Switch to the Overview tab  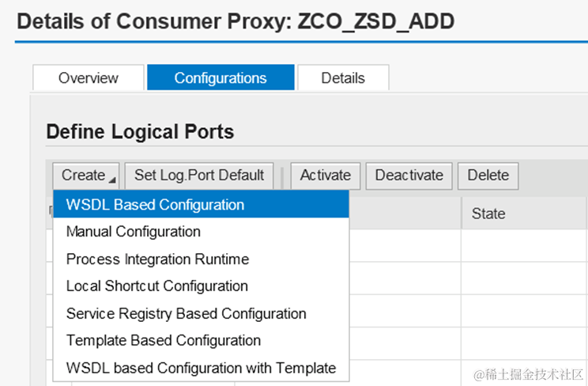89,78
